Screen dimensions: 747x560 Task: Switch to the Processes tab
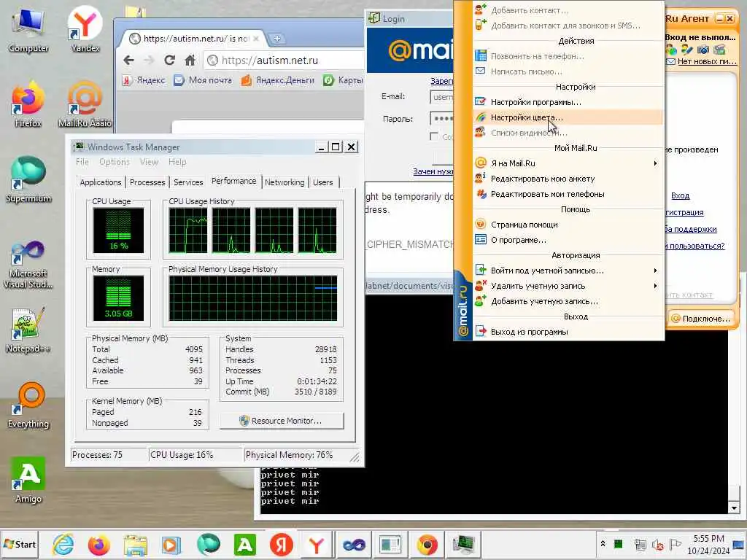[x=147, y=182]
